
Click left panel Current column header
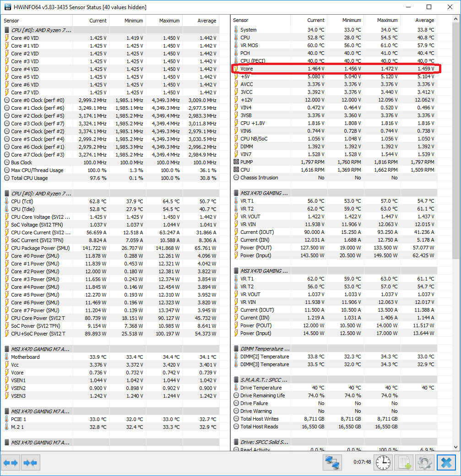[91, 21]
